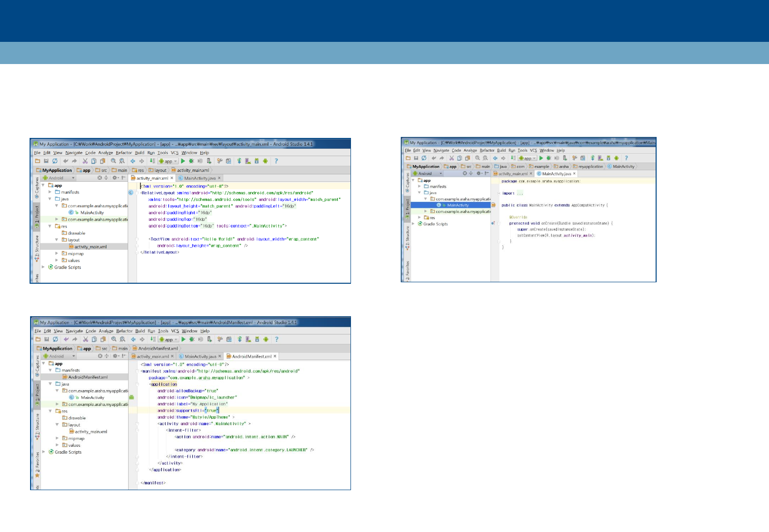Screen dimensions: 769x532
Task: Click Find magnifier icon in the right window
Action: 477,158
